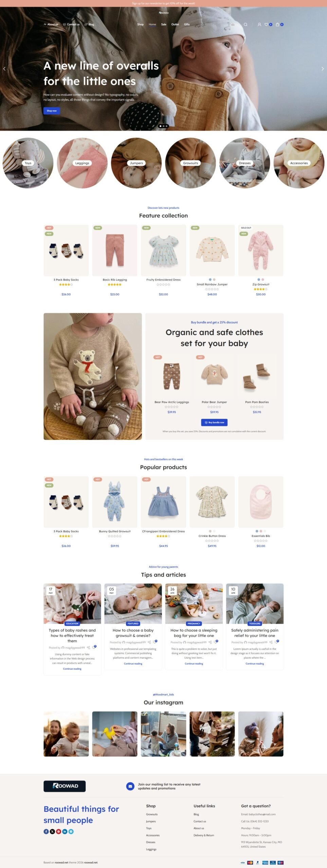Click the Facebook icon in footer
This screenshot has height=868, width=327.
46,831
